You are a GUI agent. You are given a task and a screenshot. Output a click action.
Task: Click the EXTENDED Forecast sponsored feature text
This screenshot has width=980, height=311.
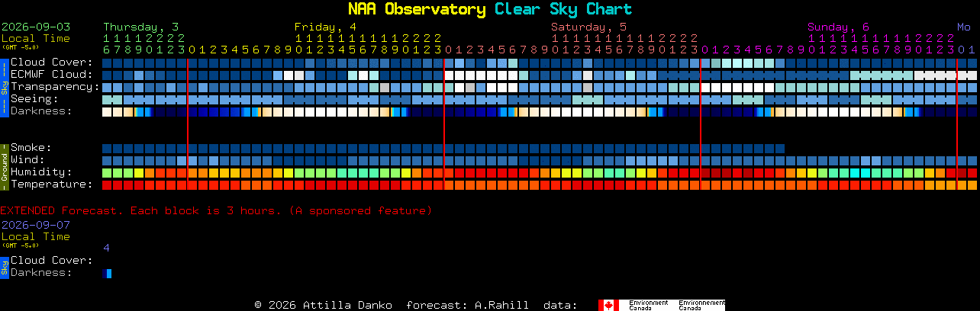[216, 210]
